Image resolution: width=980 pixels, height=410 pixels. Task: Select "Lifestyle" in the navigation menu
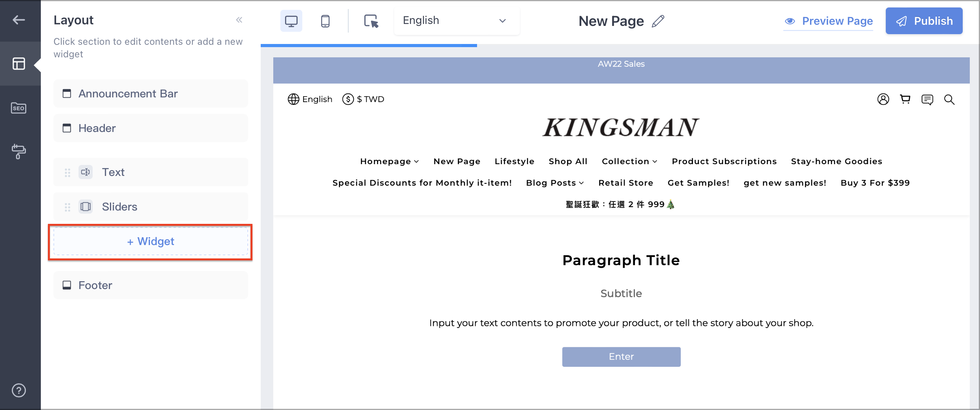click(x=514, y=161)
